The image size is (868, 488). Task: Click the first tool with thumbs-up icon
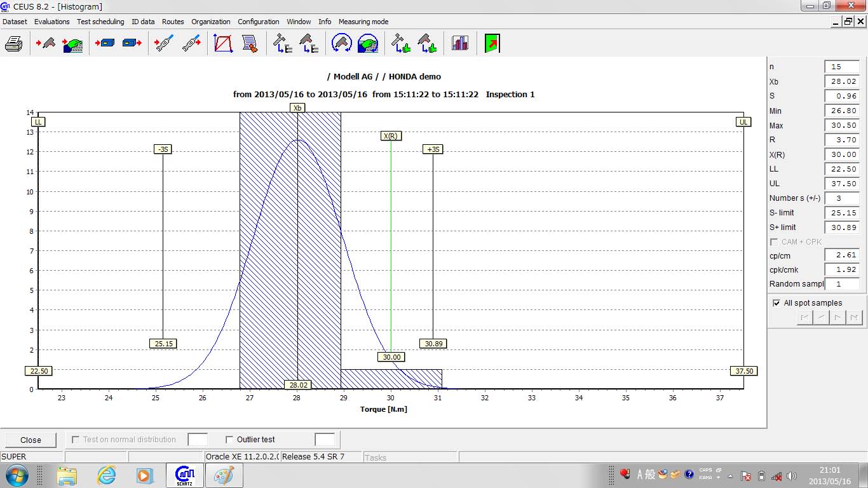(x=400, y=44)
